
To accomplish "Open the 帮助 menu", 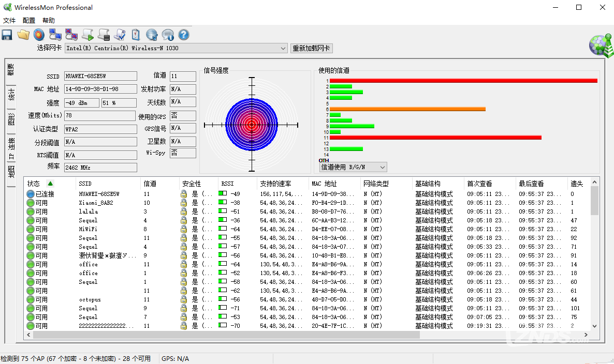I will 49,20.
